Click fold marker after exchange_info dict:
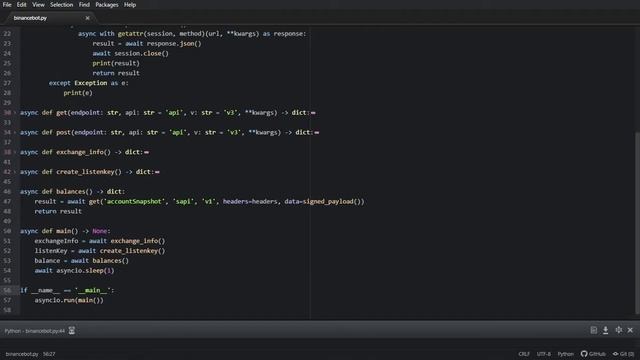Image resolution: width=640 pixels, height=360 pixels. tap(147, 152)
